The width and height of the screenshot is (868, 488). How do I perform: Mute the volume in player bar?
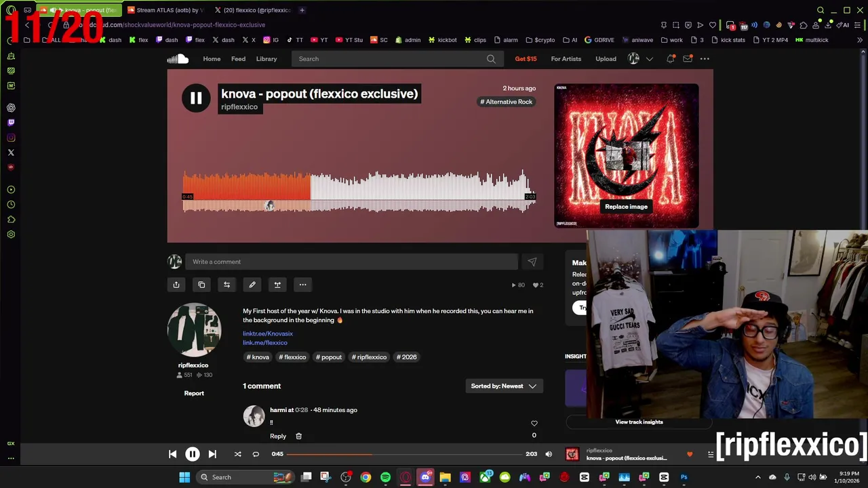[549, 454]
